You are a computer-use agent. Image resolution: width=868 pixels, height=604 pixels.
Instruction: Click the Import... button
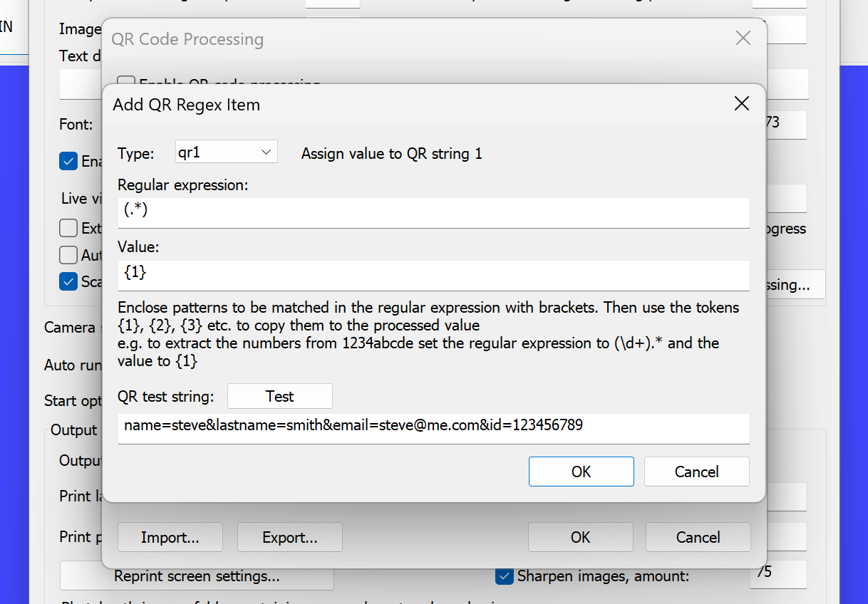170,537
